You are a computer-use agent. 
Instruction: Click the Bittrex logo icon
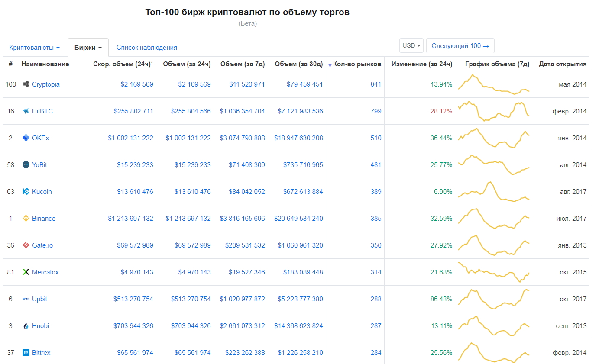26,352
